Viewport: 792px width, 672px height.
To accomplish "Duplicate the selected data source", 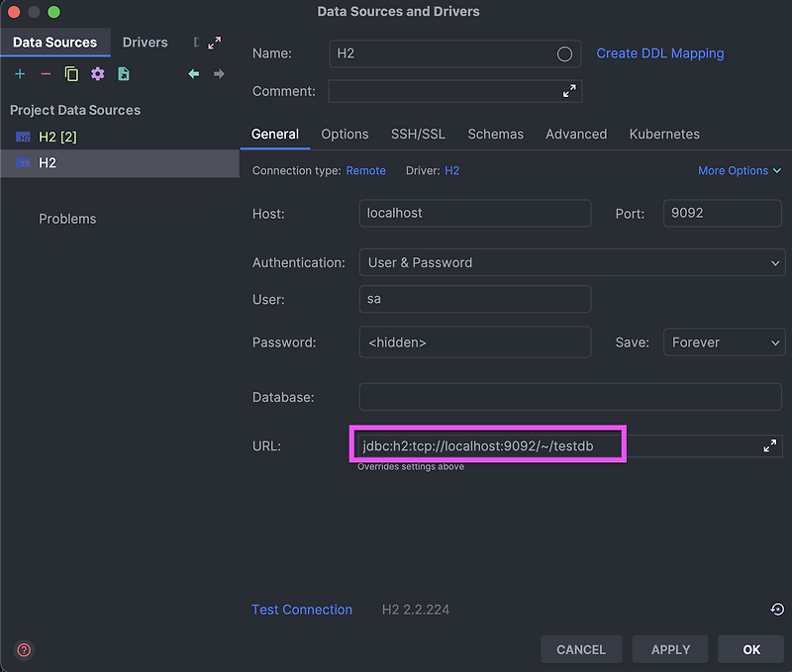I will pos(71,74).
